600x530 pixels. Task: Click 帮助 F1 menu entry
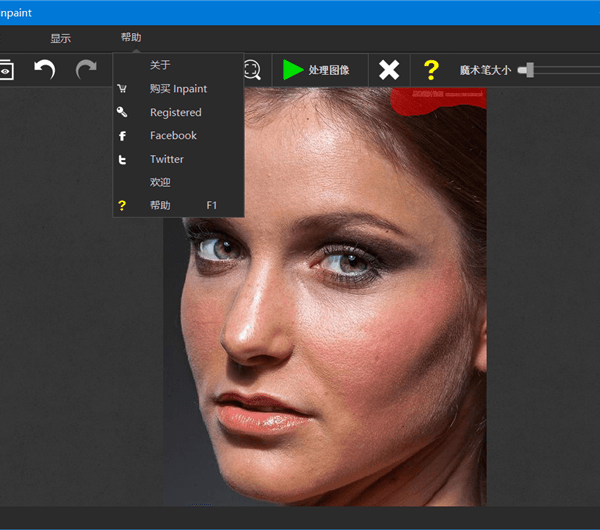click(x=160, y=206)
